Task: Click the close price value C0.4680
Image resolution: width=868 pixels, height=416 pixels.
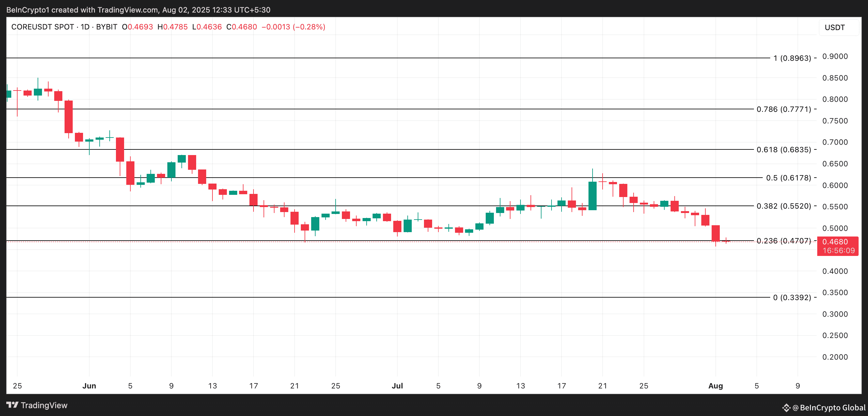Action: [242, 27]
